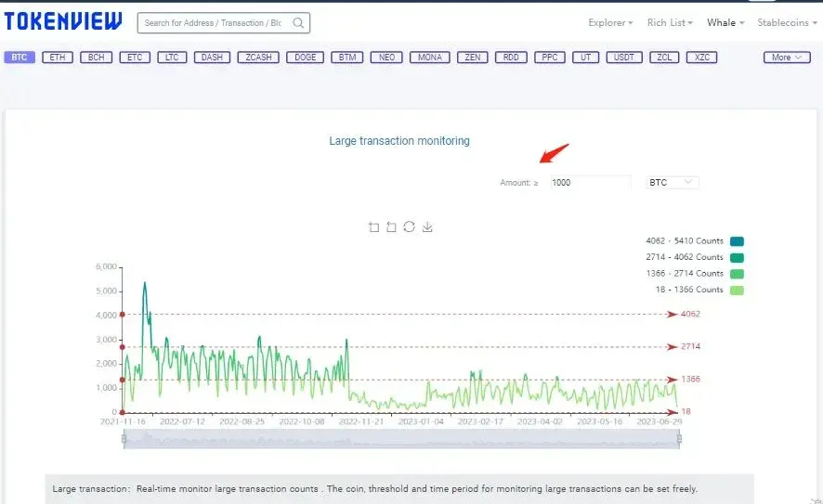Click the x-axis date label 2023-06-29
The height and width of the screenshot is (504, 823).
[x=660, y=421]
